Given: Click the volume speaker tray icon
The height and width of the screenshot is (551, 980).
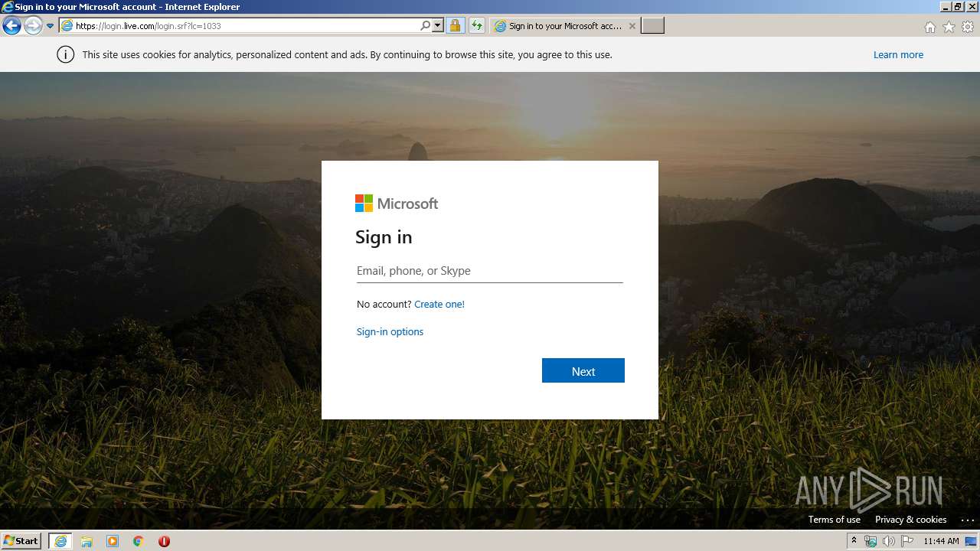Looking at the screenshot, I should click(888, 541).
